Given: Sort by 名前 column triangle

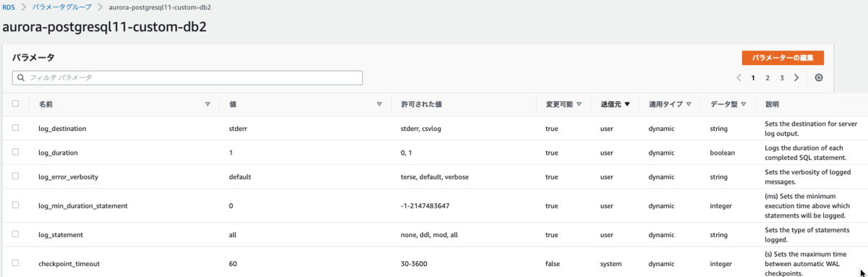Looking at the screenshot, I should (208, 104).
